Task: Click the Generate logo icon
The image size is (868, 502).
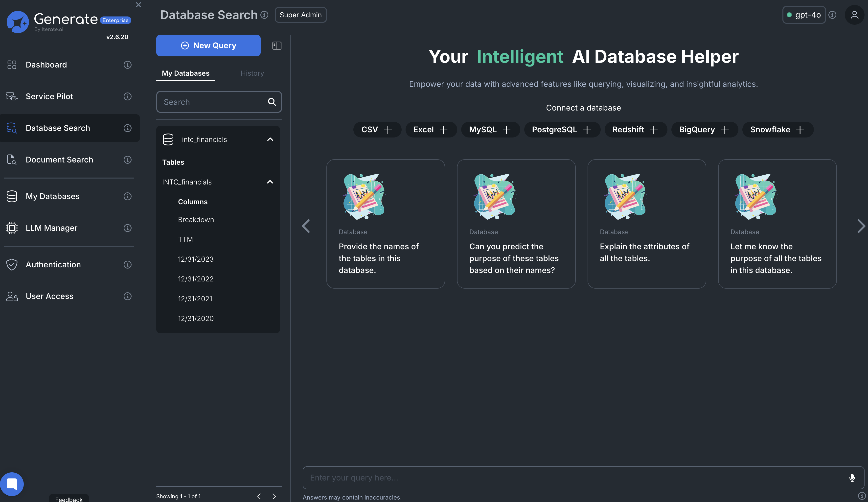Action: (x=17, y=22)
